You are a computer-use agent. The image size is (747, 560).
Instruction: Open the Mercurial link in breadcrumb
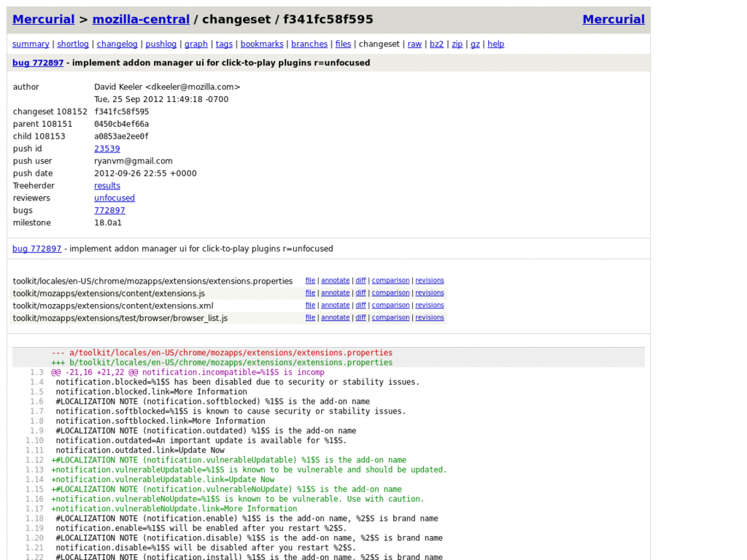pos(43,20)
